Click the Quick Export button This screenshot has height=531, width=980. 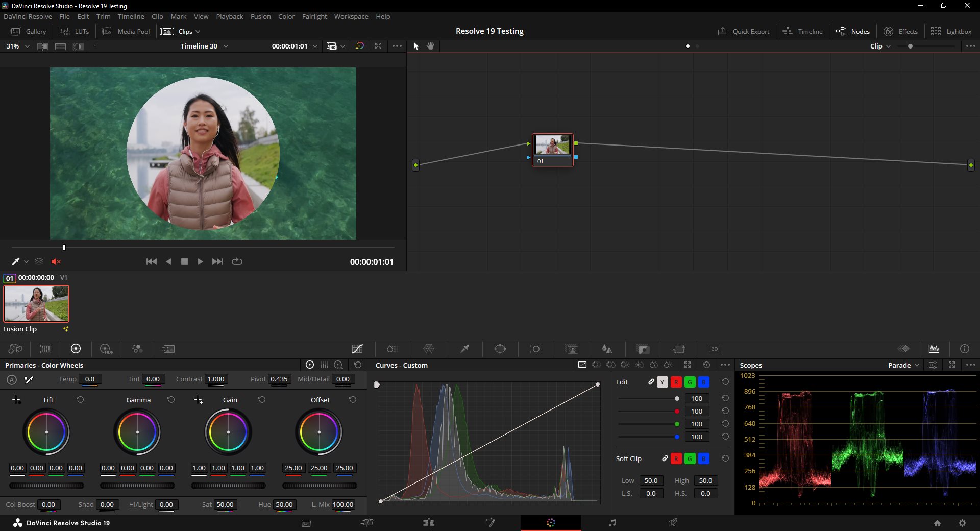(744, 32)
